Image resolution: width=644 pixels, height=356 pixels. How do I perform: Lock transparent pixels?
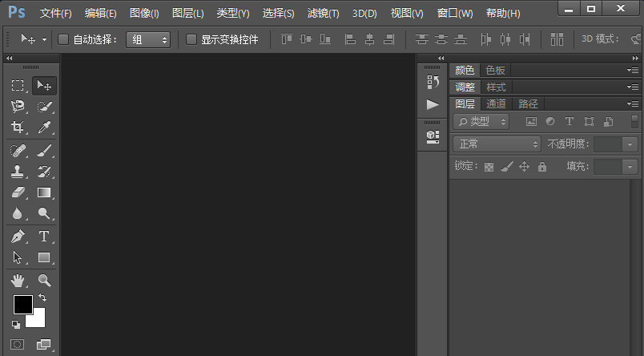point(489,167)
